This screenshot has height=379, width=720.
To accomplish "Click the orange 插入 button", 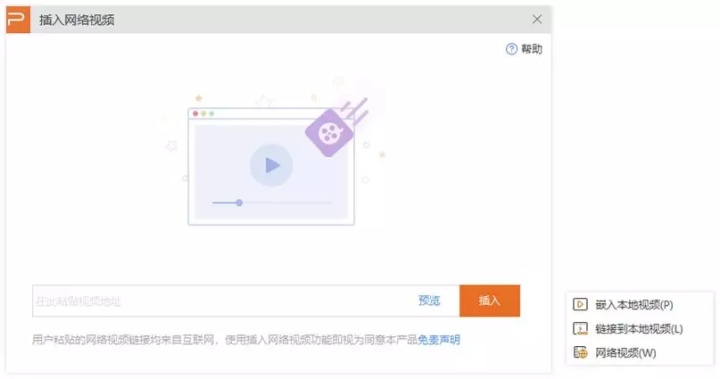I will [x=489, y=300].
